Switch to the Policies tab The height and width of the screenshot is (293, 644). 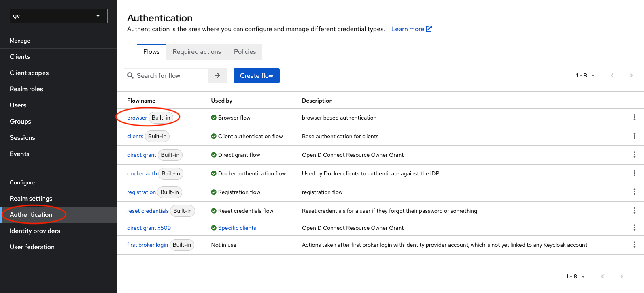244,52
